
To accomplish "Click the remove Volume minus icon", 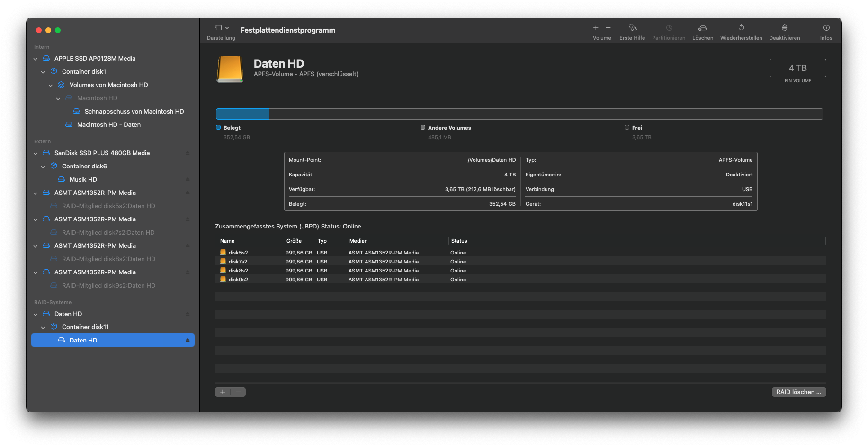I will [608, 28].
